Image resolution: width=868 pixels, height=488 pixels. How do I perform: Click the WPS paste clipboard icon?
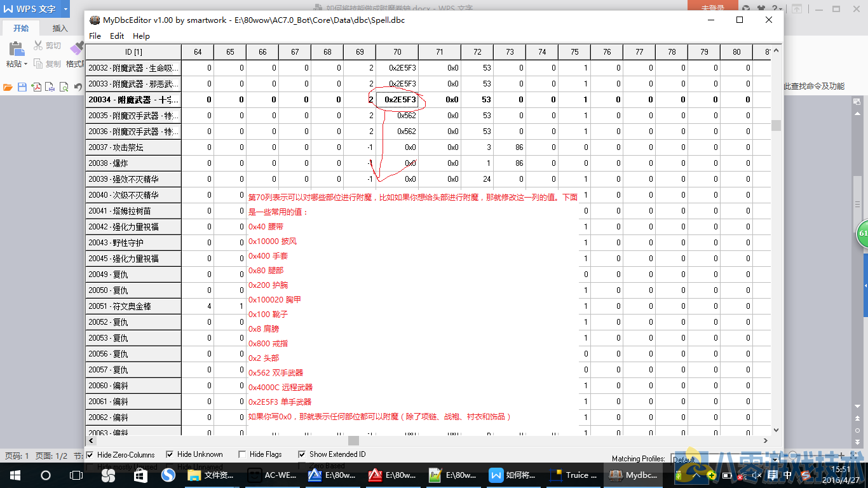(17, 49)
